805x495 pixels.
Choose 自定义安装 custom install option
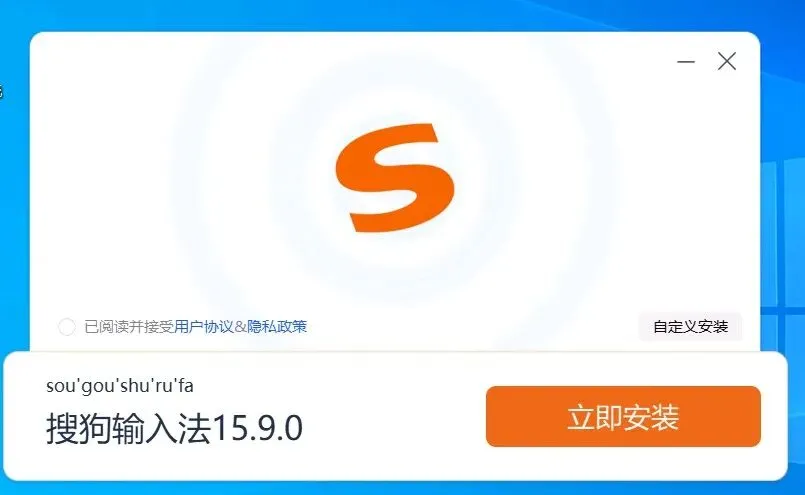pyautogui.click(x=691, y=327)
